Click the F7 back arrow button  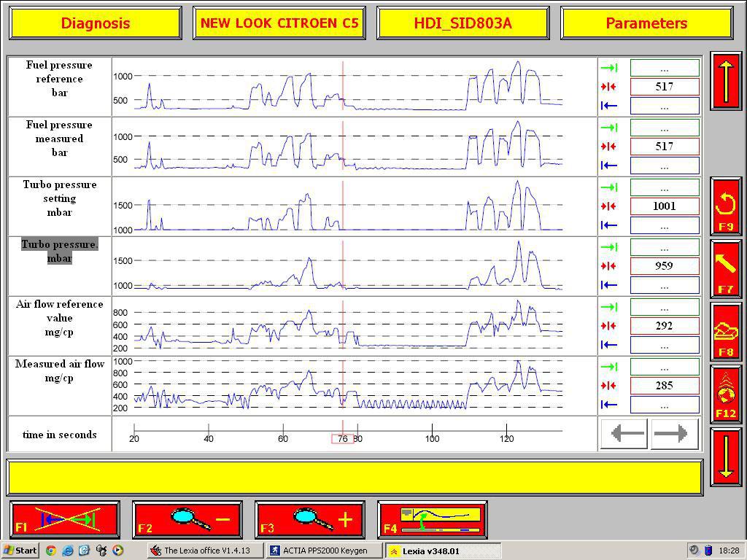click(726, 269)
